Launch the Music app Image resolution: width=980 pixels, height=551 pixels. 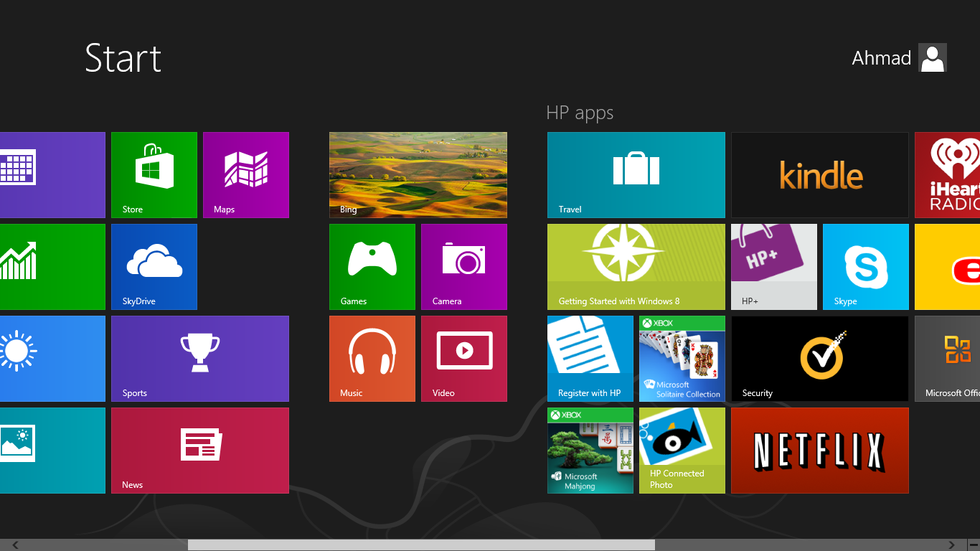[372, 358]
